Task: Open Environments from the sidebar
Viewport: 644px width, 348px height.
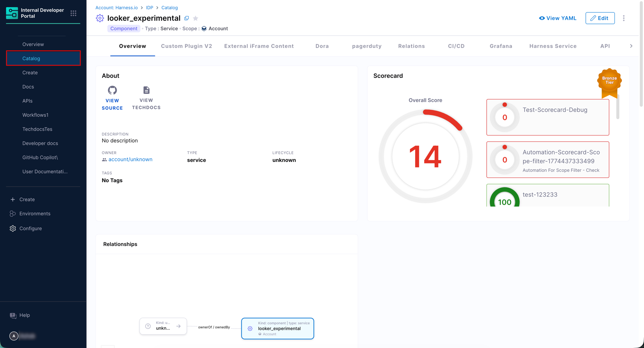Action: click(35, 214)
